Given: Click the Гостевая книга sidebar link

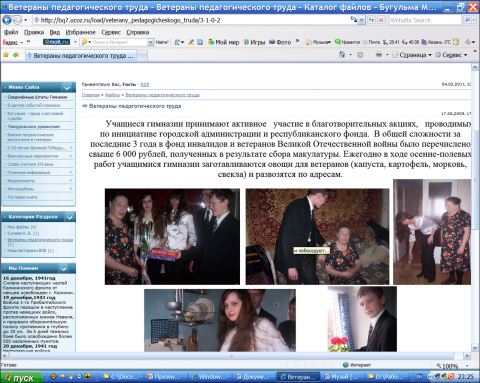Looking at the screenshot, I should (22, 197).
